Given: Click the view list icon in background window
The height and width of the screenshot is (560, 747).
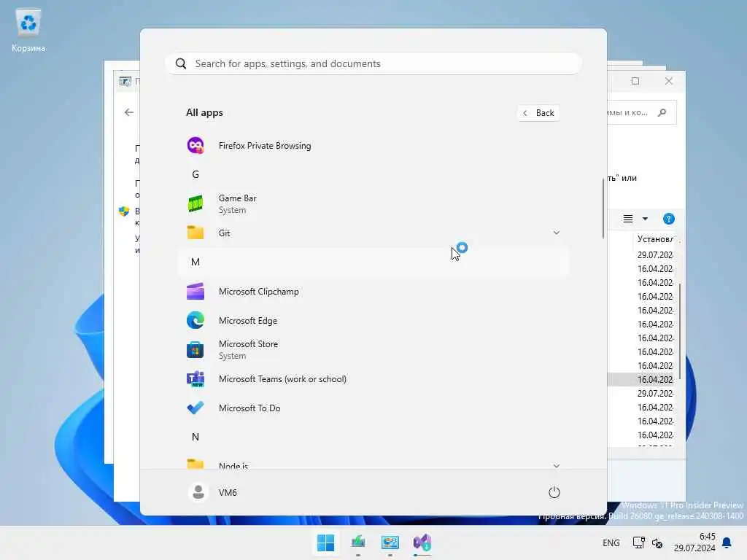Looking at the screenshot, I should point(628,219).
